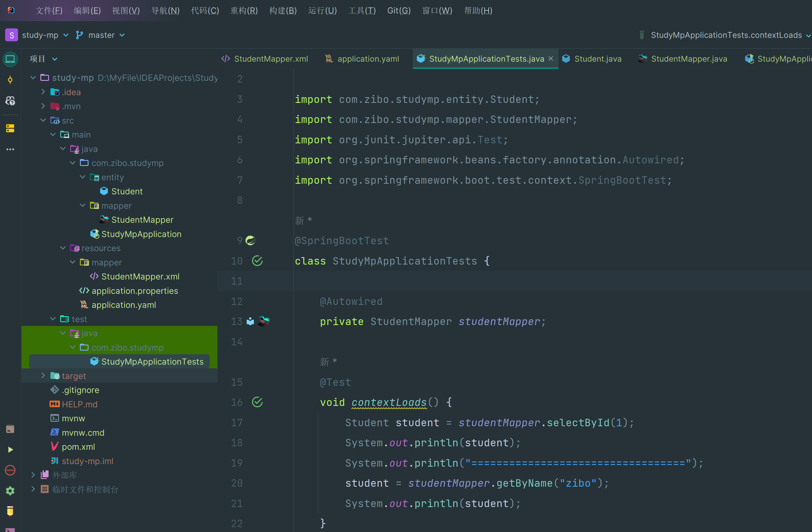Switch to the Student.java tab
The width and height of the screenshot is (812, 532).
tap(592, 59)
